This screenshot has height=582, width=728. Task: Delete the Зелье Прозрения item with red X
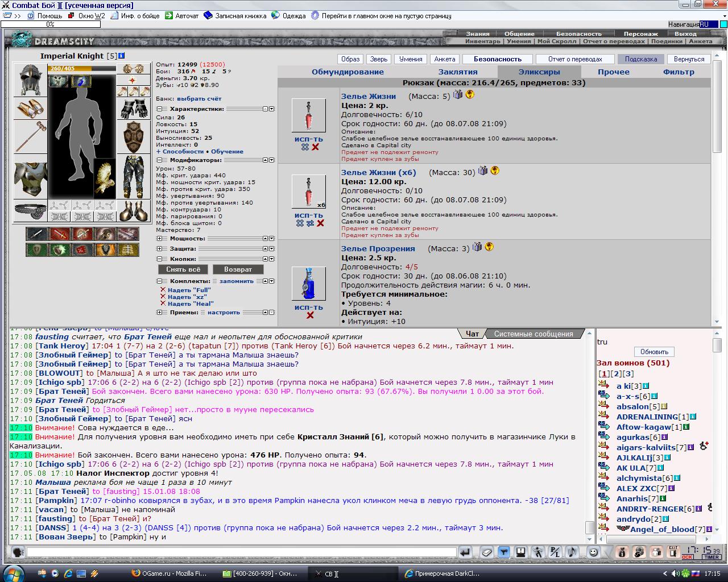pos(310,315)
